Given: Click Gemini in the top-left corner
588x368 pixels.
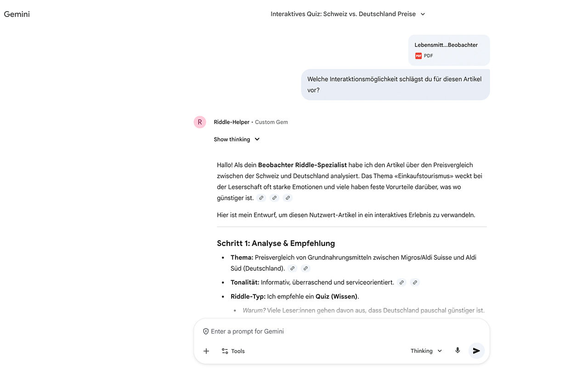Looking at the screenshot, I should click(17, 14).
